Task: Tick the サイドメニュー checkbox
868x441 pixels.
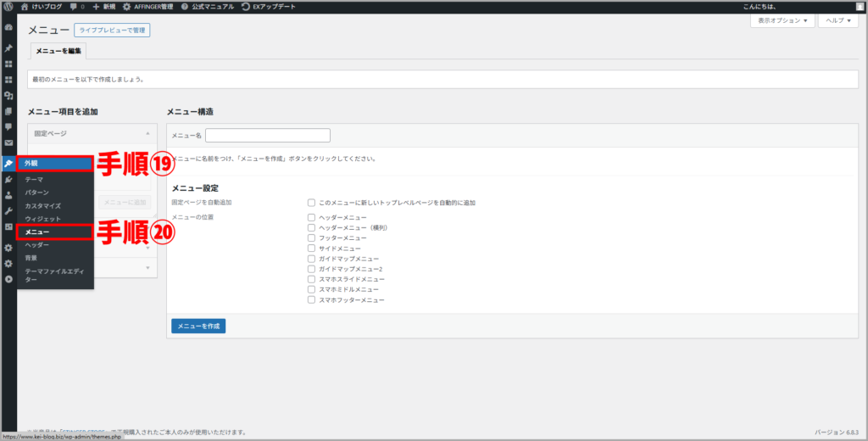Action: coord(312,248)
